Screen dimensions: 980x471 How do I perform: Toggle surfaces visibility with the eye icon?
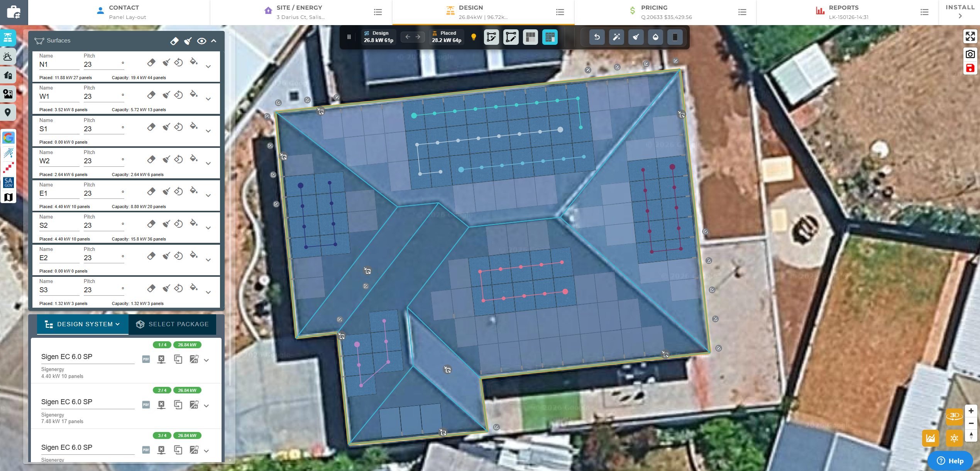click(201, 41)
